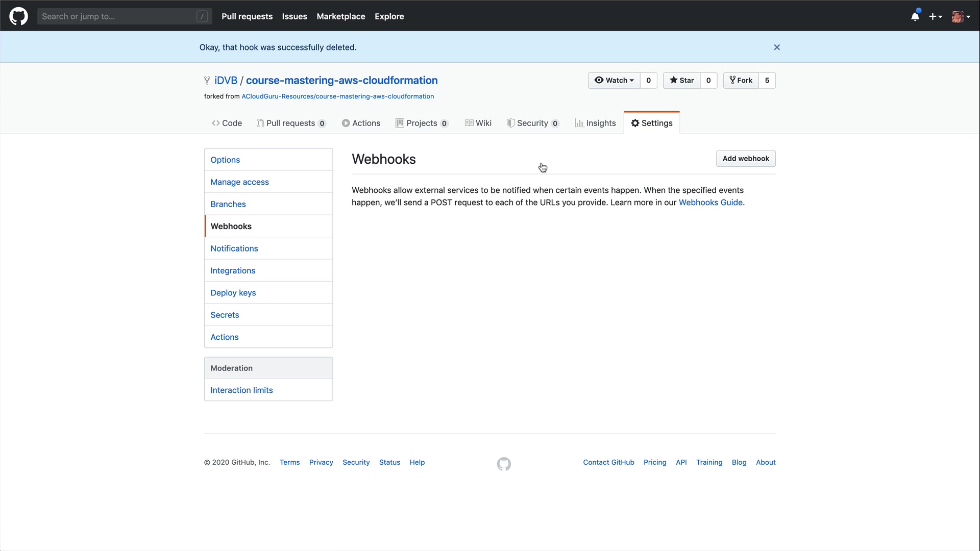Go to the Actions repository tab
980x551 pixels.
[361, 123]
